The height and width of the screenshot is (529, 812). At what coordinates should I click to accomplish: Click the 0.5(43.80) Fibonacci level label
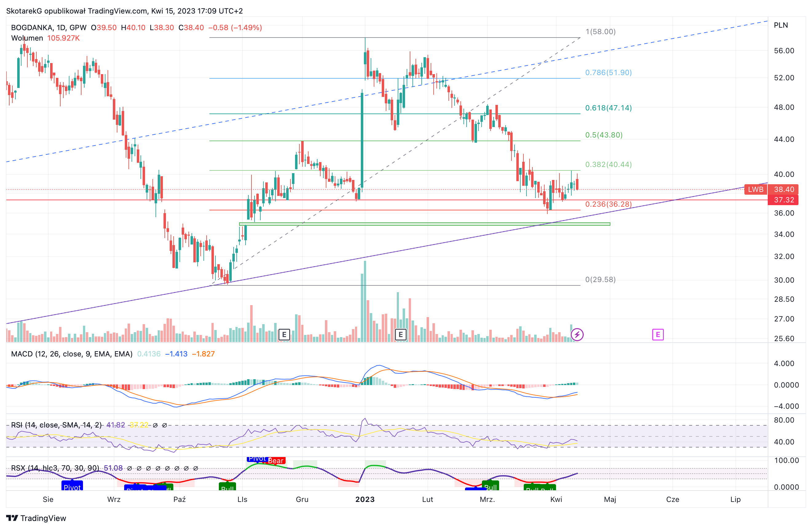(604, 135)
